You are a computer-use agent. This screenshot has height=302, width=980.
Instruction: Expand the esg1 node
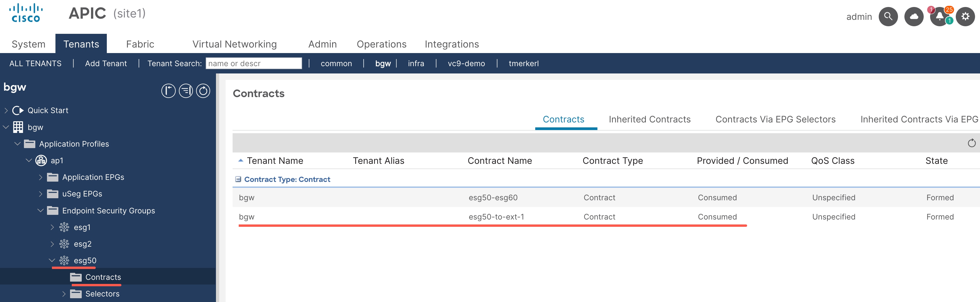[52, 227]
